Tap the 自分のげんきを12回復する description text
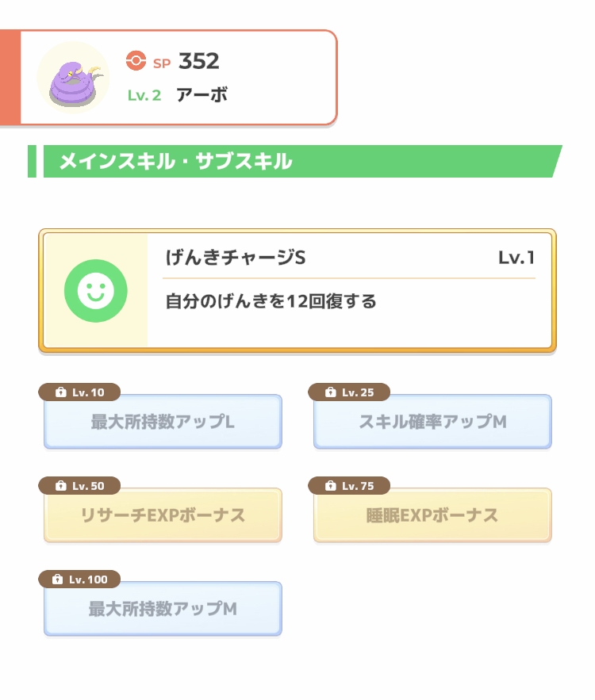The height and width of the screenshot is (700, 595). 271,302
